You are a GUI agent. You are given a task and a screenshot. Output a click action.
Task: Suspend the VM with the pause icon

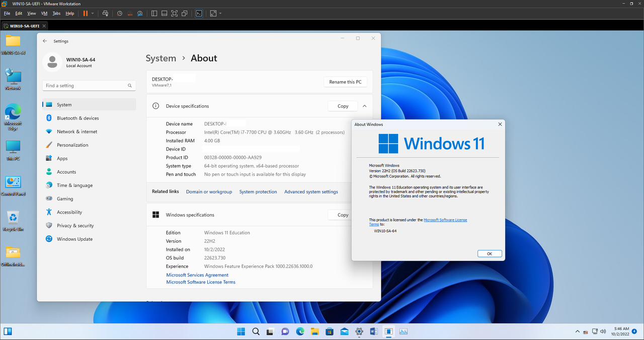(x=85, y=13)
